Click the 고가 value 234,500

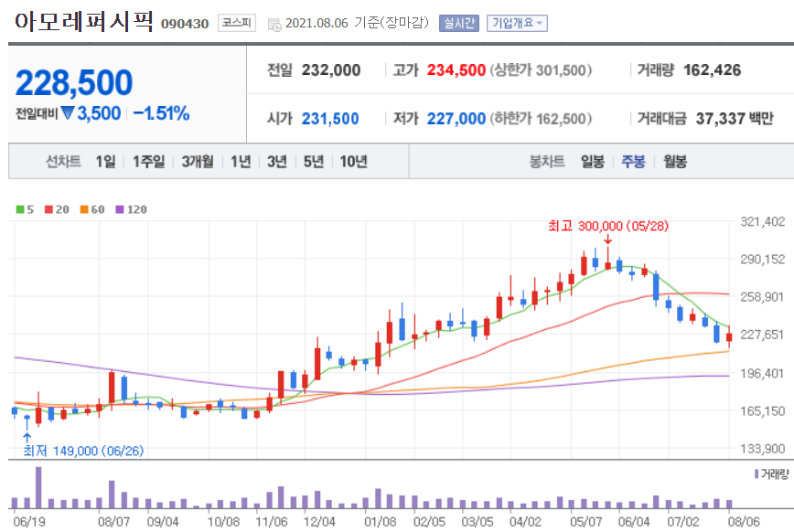[456, 69]
